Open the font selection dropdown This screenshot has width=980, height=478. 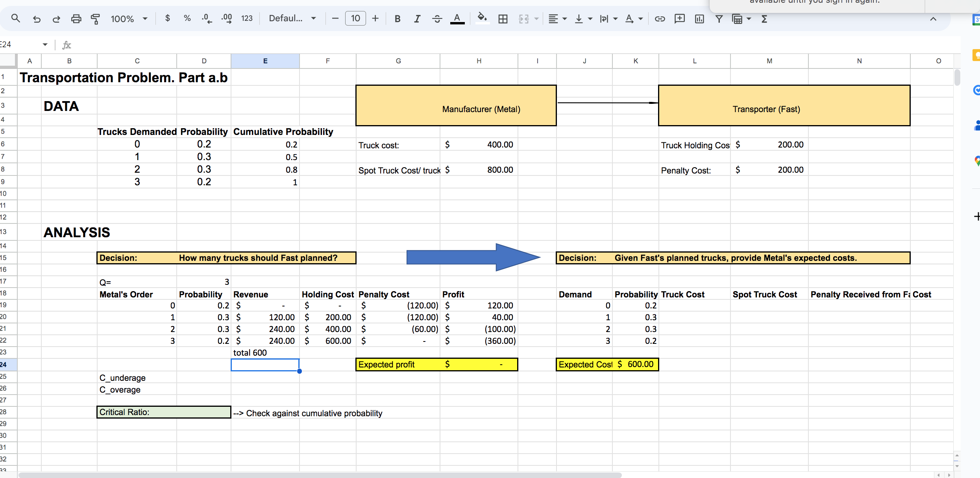pos(292,18)
